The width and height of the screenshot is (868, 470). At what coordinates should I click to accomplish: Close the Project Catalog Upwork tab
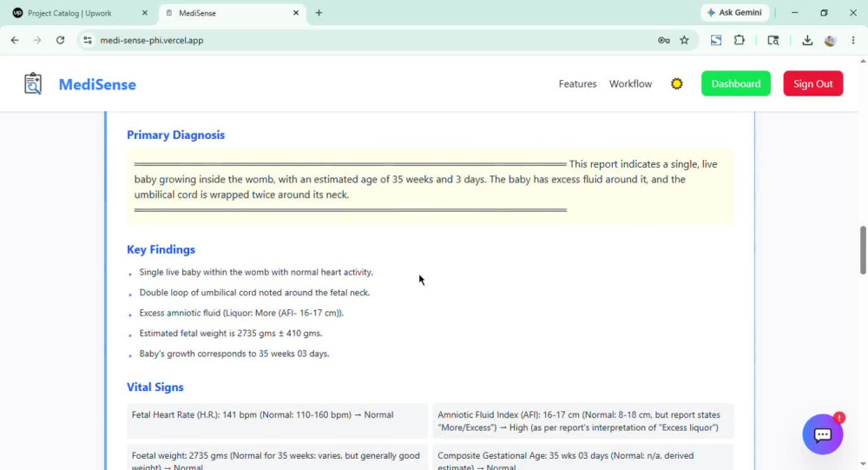[x=145, y=13]
